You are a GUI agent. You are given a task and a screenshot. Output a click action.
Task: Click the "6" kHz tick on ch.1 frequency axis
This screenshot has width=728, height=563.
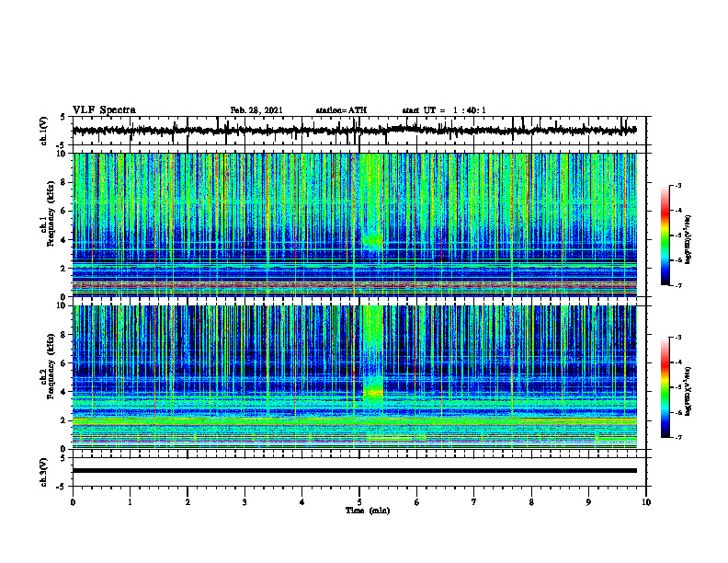(64, 212)
